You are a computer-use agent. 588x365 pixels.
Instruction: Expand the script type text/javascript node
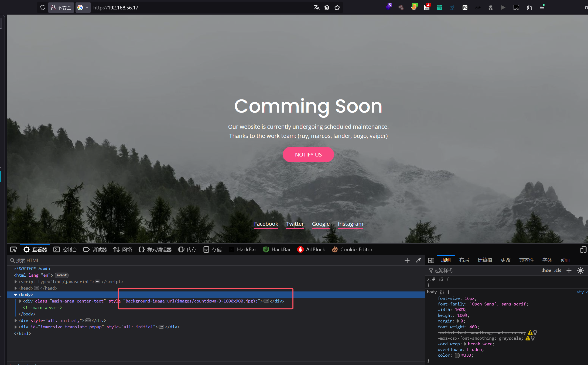point(16,282)
